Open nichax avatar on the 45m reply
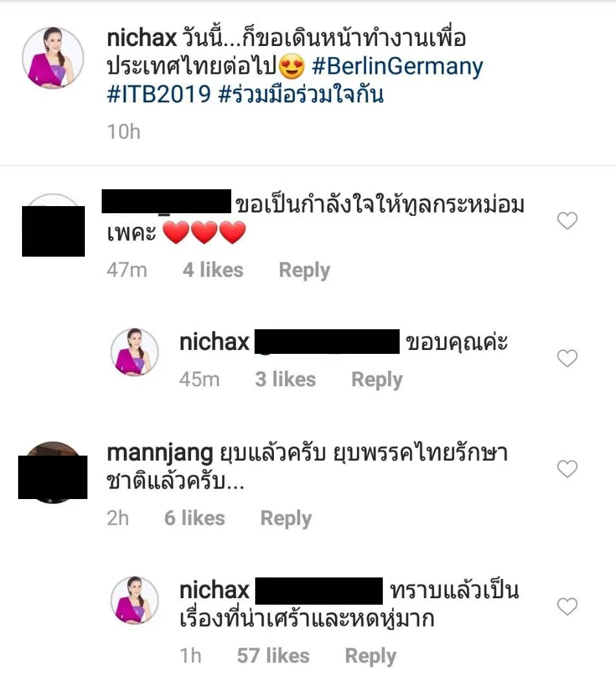This screenshot has width=616, height=698. point(134,352)
